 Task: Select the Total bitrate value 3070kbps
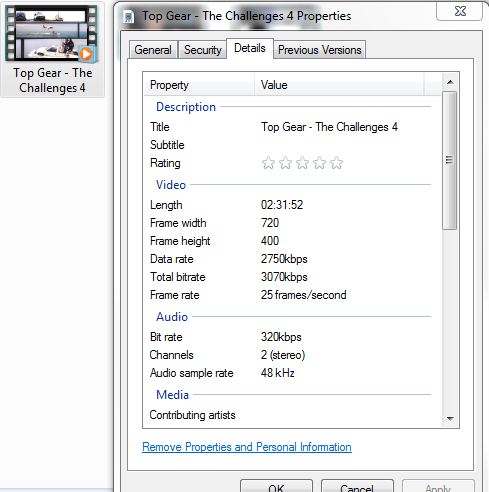(284, 277)
